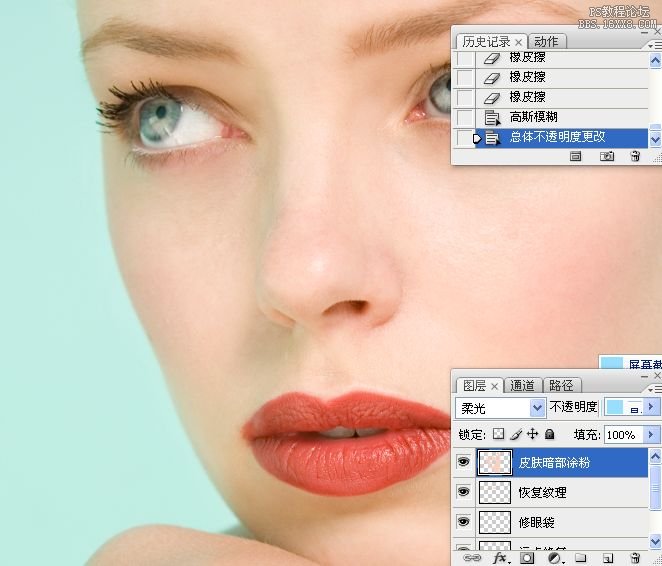Open the Layers panel options menu
This screenshot has width=662, height=566.
point(656,389)
